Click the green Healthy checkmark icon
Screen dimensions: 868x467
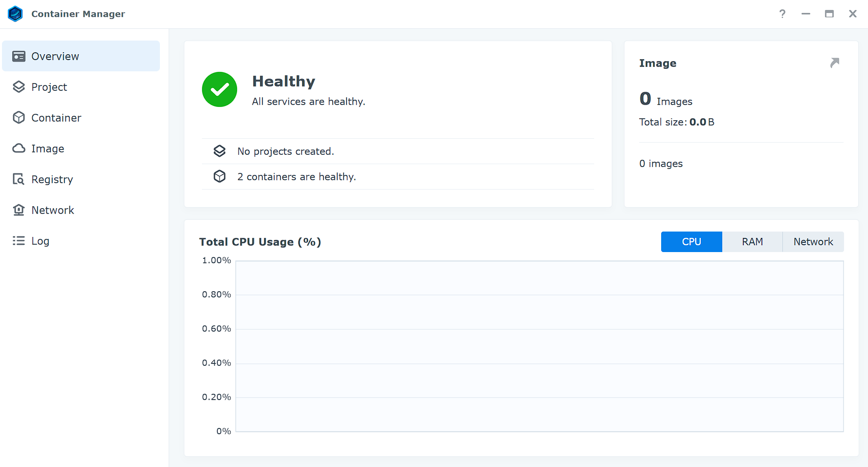tap(220, 89)
